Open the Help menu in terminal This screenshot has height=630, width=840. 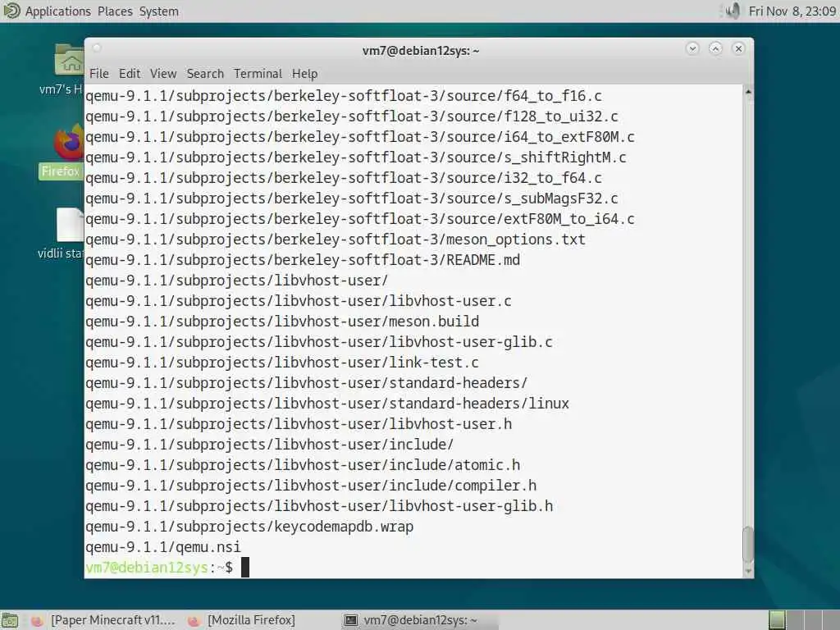pyautogui.click(x=305, y=73)
